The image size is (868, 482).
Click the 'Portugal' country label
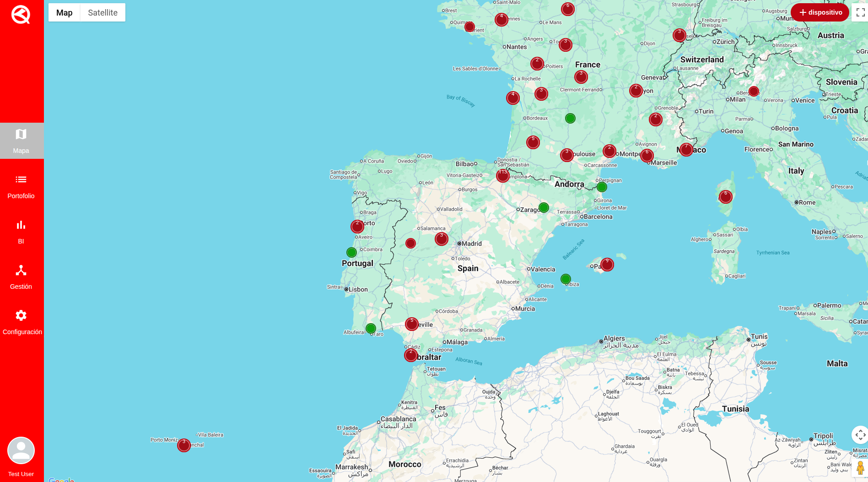(x=357, y=263)
